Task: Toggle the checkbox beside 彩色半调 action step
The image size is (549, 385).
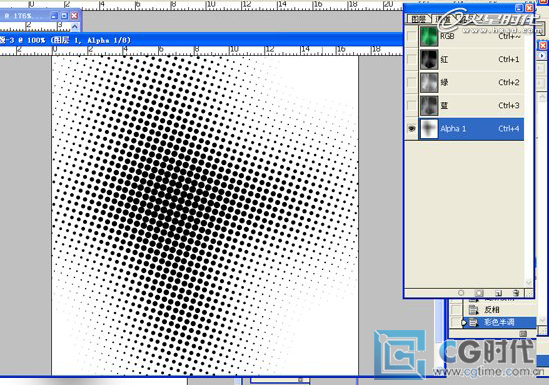Action: [x=456, y=322]
